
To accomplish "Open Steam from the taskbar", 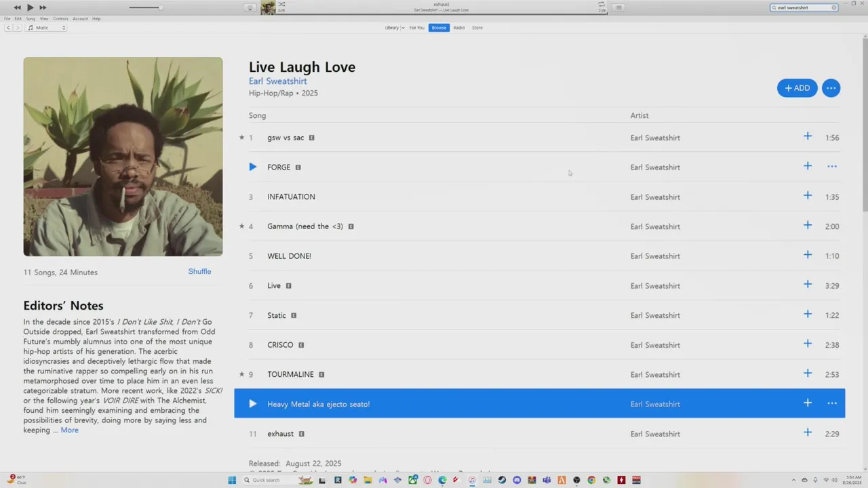I will coord(502,480).
